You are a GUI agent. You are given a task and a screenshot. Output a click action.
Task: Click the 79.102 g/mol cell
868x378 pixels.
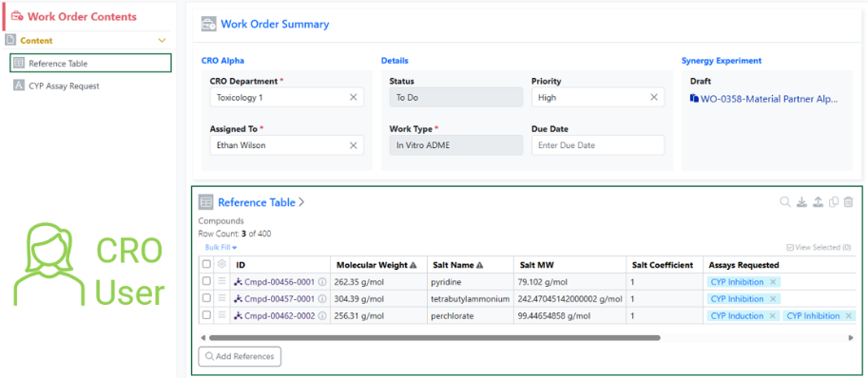coord(569,282)
